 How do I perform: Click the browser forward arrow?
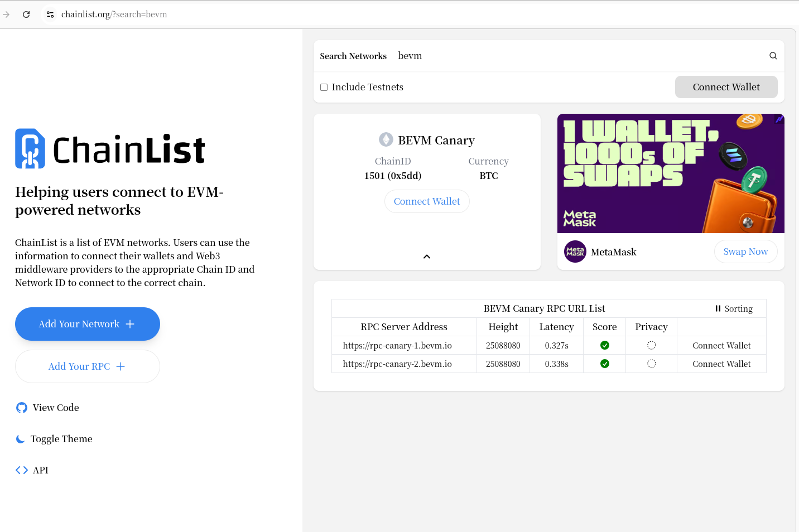tap(6, 14)
